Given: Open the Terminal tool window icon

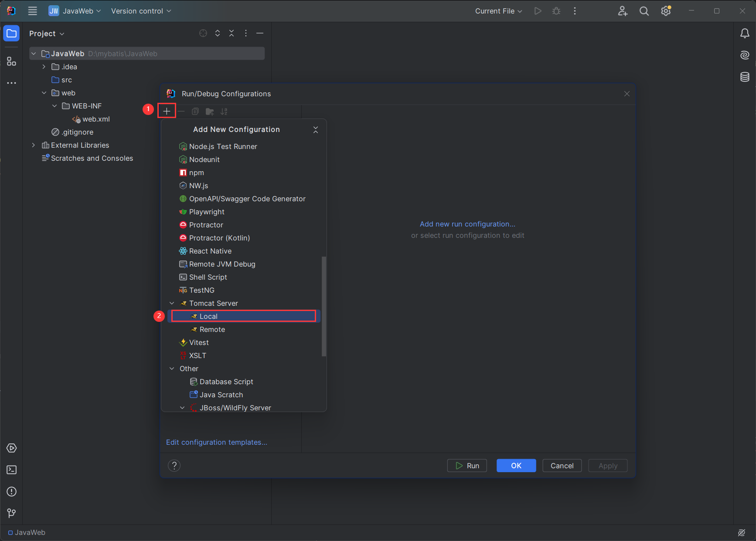Looking at the screenshot, I should coord(12,470).
